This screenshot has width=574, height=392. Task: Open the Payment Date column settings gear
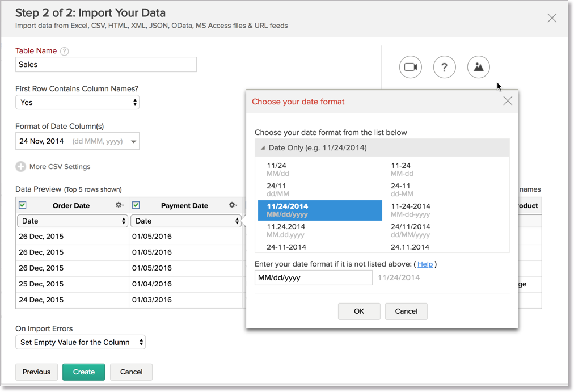233,205
